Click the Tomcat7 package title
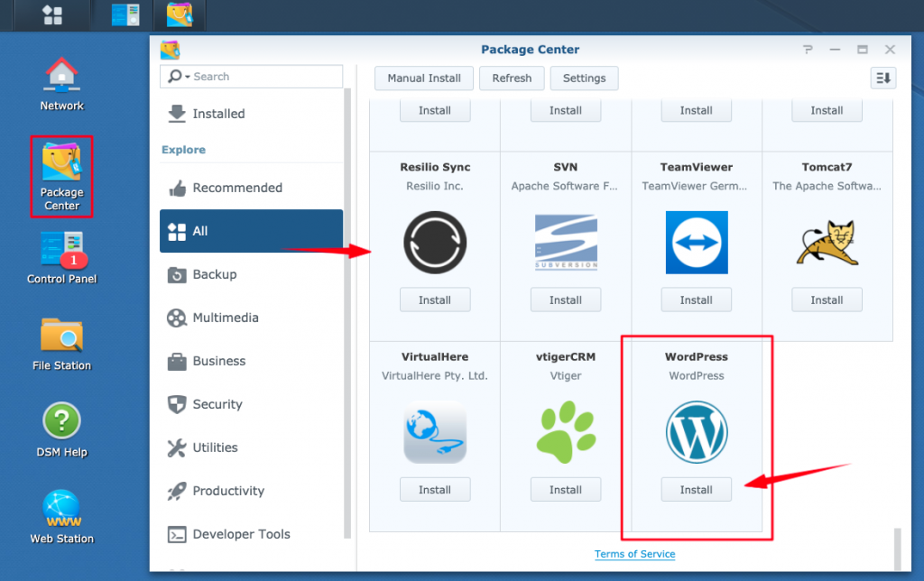This screenshot has width=924, height=581. (827, 167)
